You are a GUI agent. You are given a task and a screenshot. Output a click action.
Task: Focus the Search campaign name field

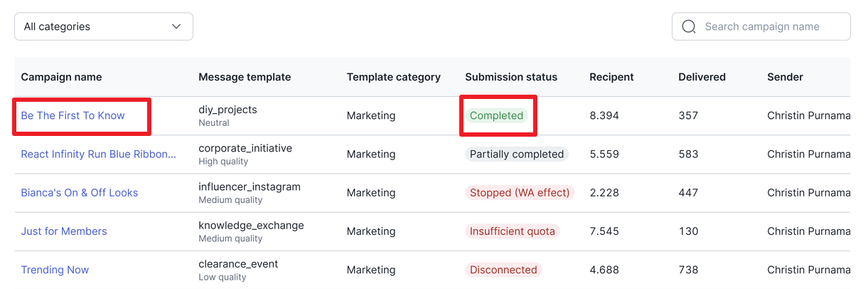click(x=761, y=26)
